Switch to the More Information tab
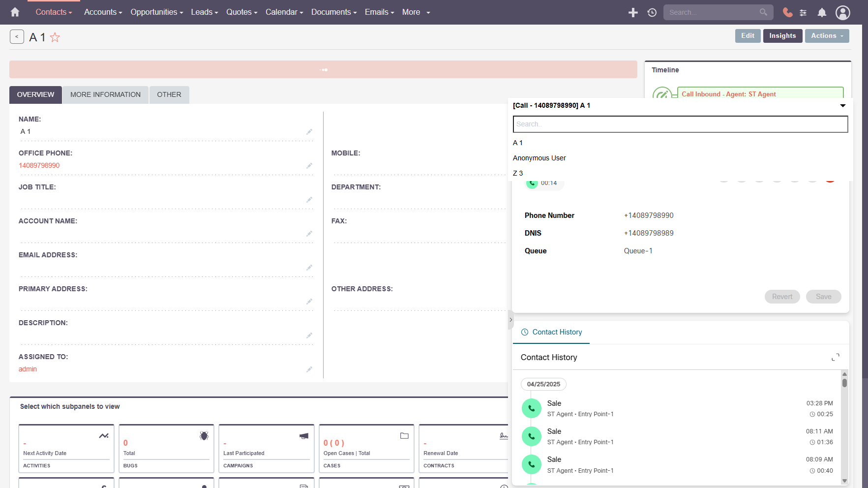 (105, 94)
